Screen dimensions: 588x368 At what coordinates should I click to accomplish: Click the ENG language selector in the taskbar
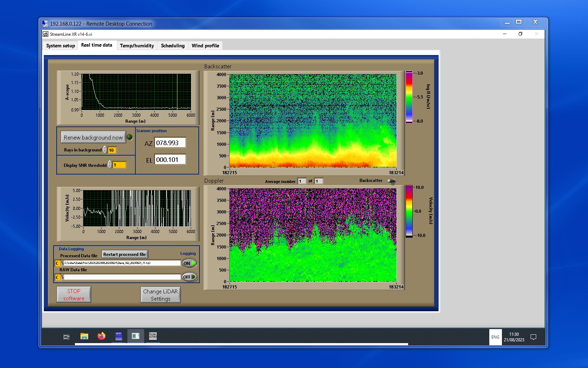click(495, 337)
